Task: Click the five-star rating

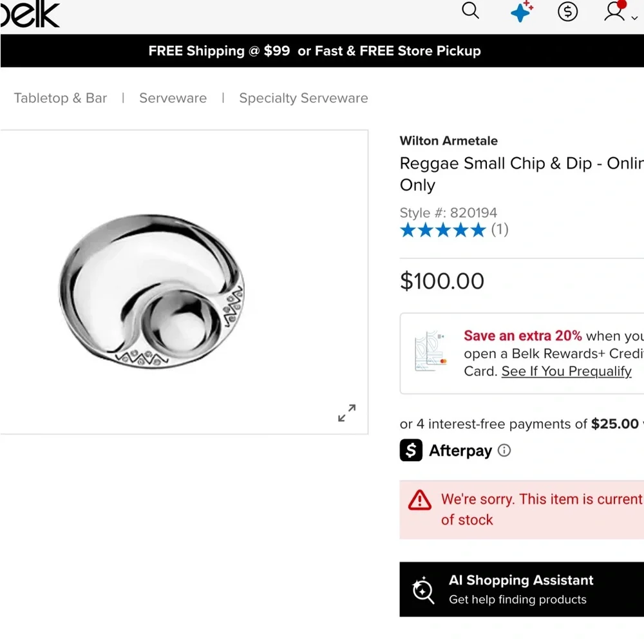Action: click(443, 230)
